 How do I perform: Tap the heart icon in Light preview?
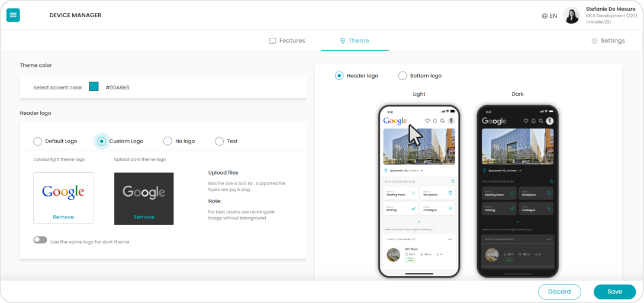[427, 121]
